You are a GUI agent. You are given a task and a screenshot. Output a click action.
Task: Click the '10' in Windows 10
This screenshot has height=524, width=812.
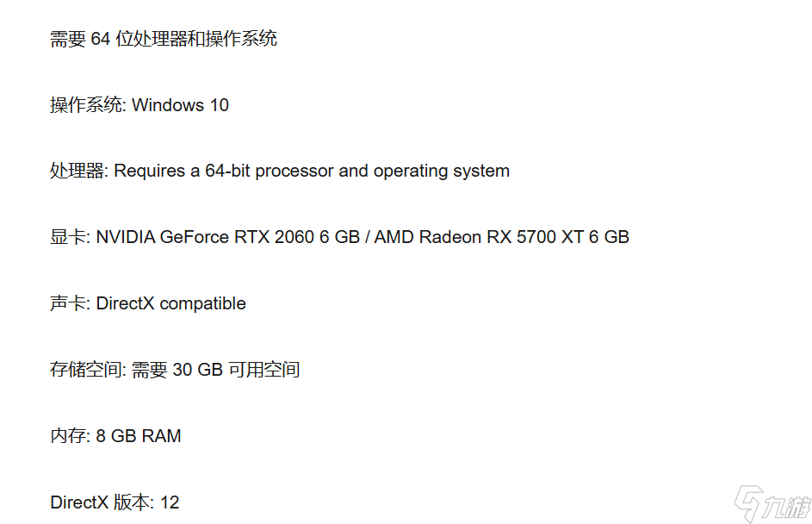pos(219,105)
